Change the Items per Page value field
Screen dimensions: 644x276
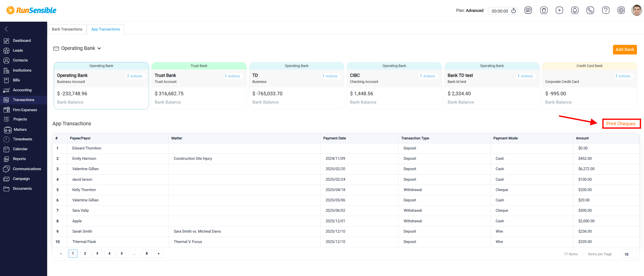pos(629,254)
